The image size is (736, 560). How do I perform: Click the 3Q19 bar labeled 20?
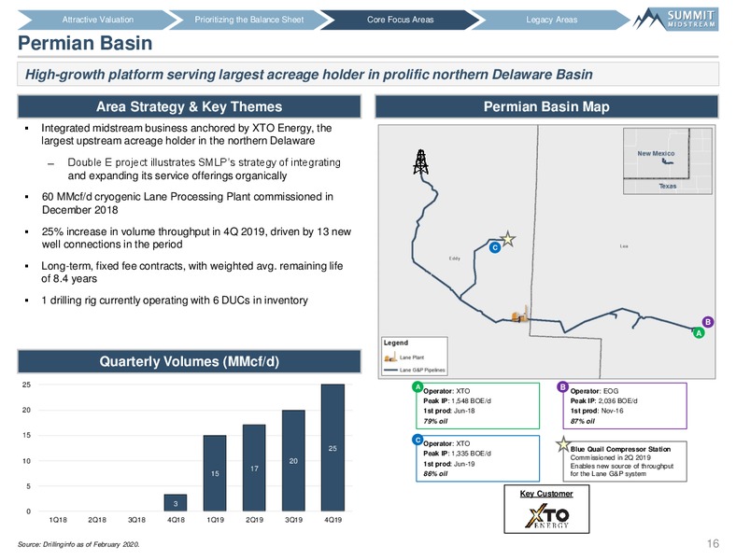(293, 460)
